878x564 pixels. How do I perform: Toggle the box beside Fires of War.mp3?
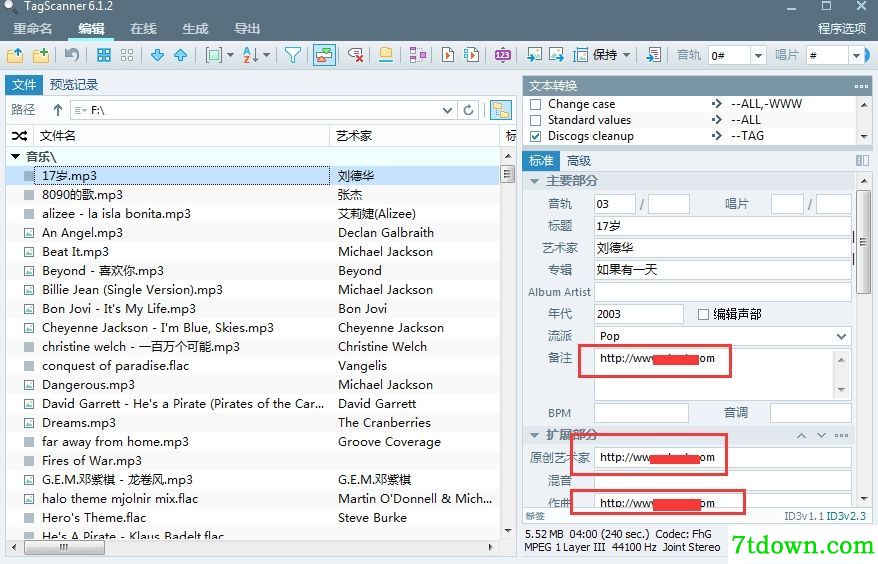click(29, 461)
